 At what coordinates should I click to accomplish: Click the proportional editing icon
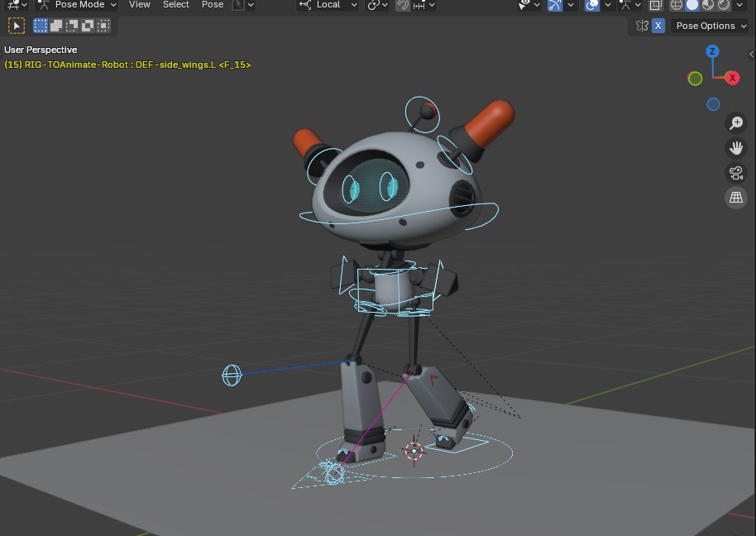[372, 6]
